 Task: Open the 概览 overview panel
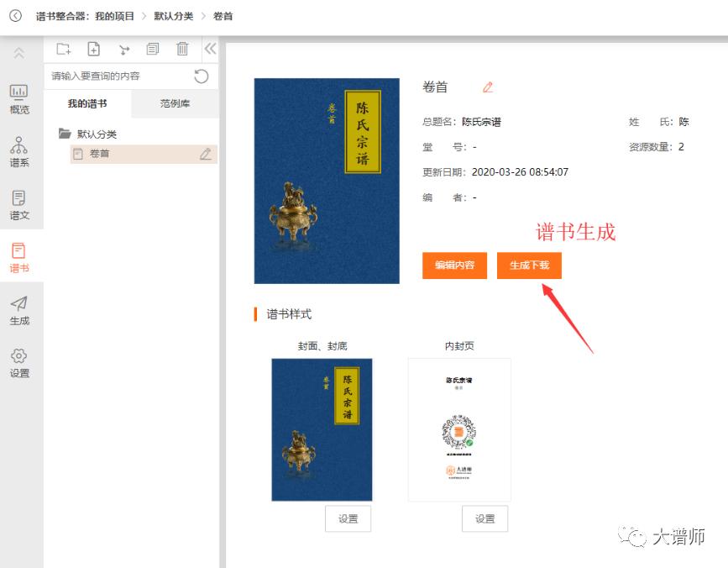pos(19,97)
